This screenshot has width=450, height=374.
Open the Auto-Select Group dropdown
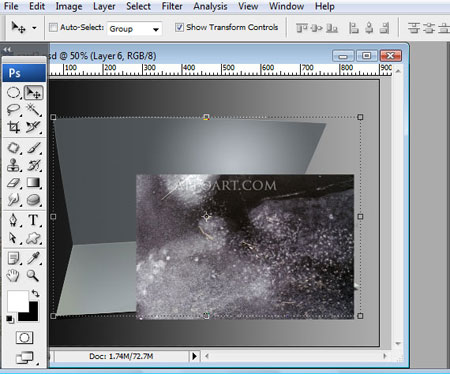point(134,29)
